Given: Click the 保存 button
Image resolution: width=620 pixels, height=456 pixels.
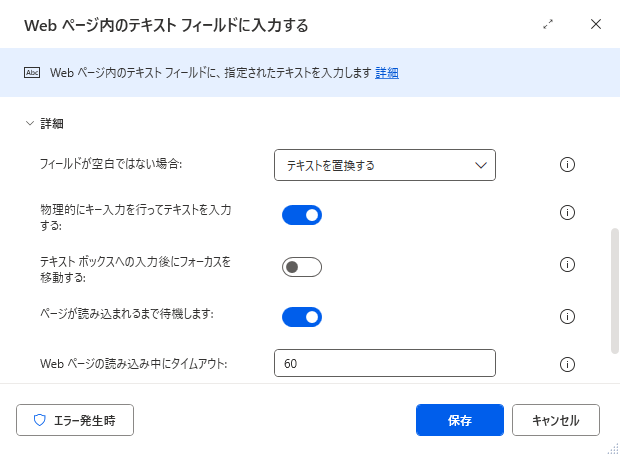Looking at the screenshot, I should (x=460, y=420).
